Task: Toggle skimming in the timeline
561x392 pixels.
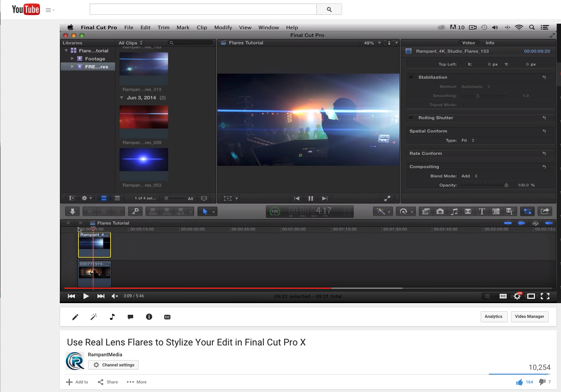Action: (x=507, y=223)
